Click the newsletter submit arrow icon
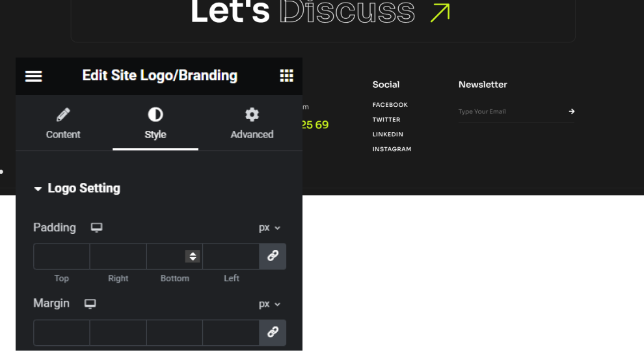Viewport: 644px width, 351px height. (571, 111)
